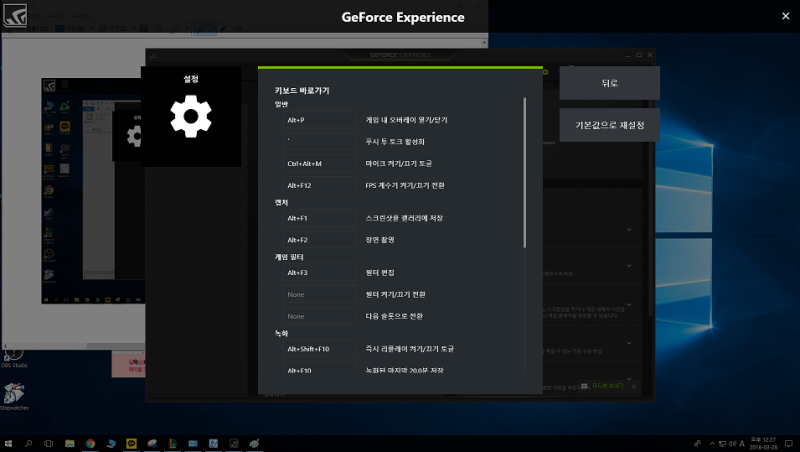The image size is (800, 452).
Task: Open File Explorer from the taskbar
Action: point(70,443)
